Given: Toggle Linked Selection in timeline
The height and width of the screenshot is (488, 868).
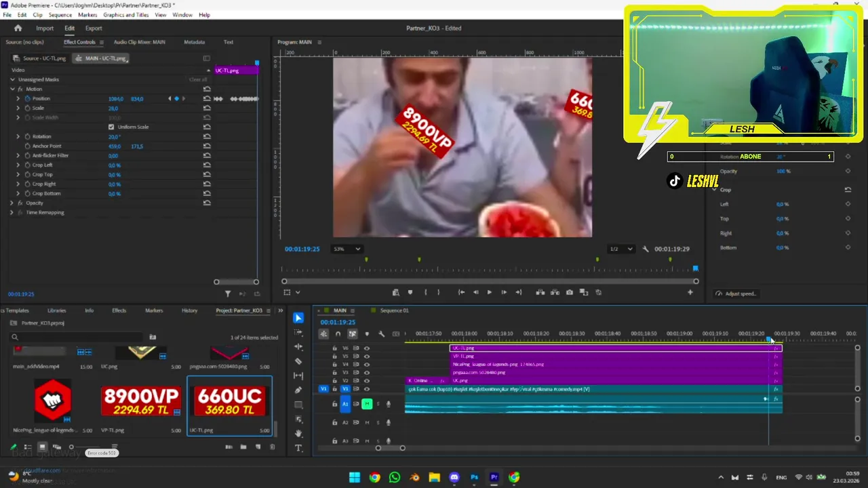Looking at the screenshot, I should click(352, 333).
